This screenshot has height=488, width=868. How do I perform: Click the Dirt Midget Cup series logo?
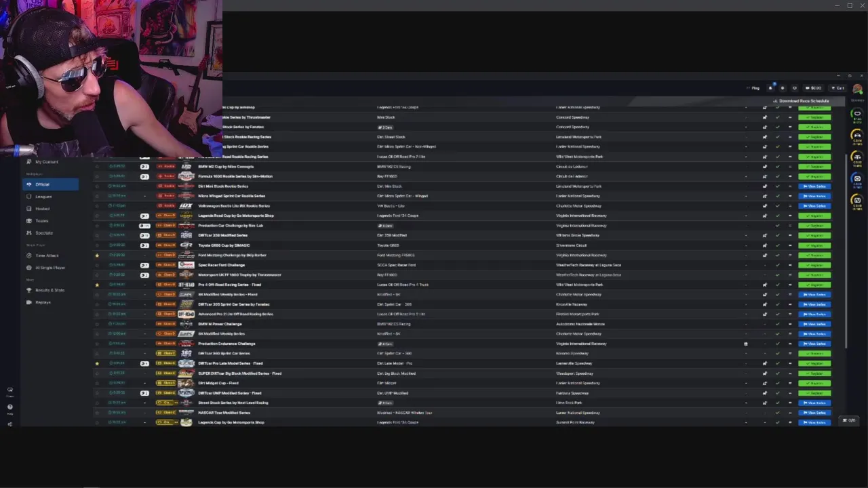(x=186, y=383)
